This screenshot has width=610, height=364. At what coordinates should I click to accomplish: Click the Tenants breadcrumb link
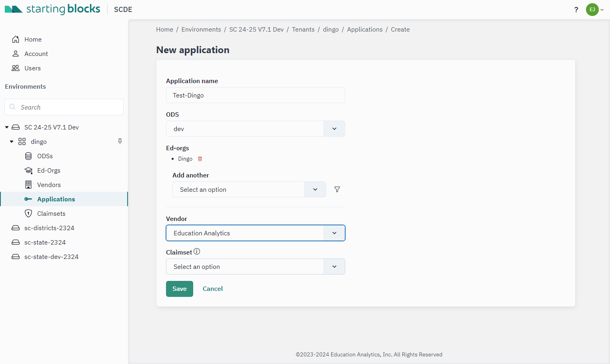[303, 30]
